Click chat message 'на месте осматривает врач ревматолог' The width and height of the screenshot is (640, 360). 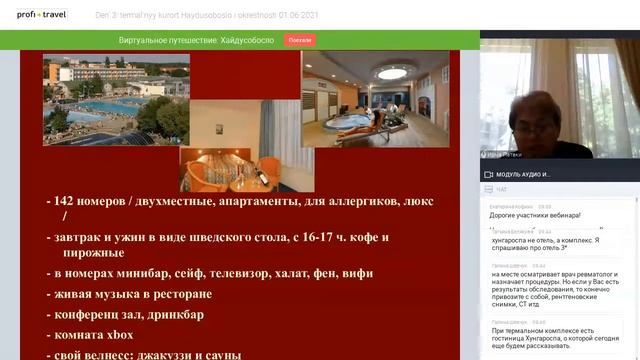pos(555,289)
